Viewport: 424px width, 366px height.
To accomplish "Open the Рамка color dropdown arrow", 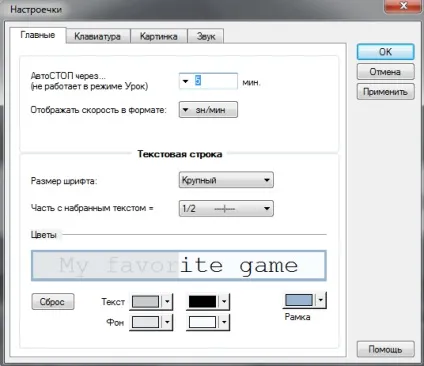I will (321, 300).
